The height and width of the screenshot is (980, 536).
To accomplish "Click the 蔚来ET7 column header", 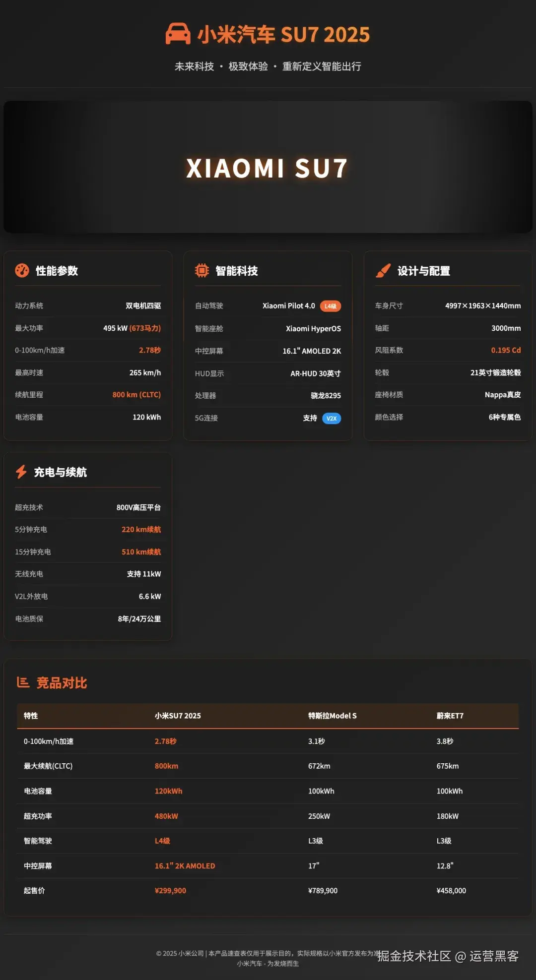I will coord(450,716).
